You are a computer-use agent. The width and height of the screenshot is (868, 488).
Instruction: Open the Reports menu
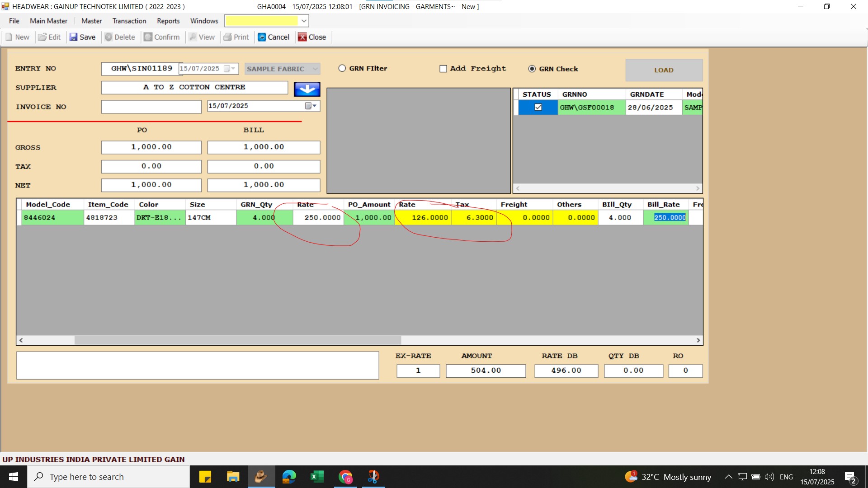[x=168, y=21]
